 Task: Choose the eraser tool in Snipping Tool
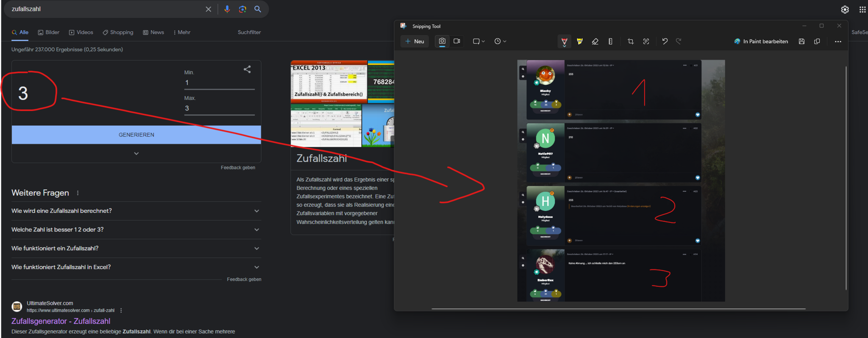pyautogui.click(x=595, y=42)
